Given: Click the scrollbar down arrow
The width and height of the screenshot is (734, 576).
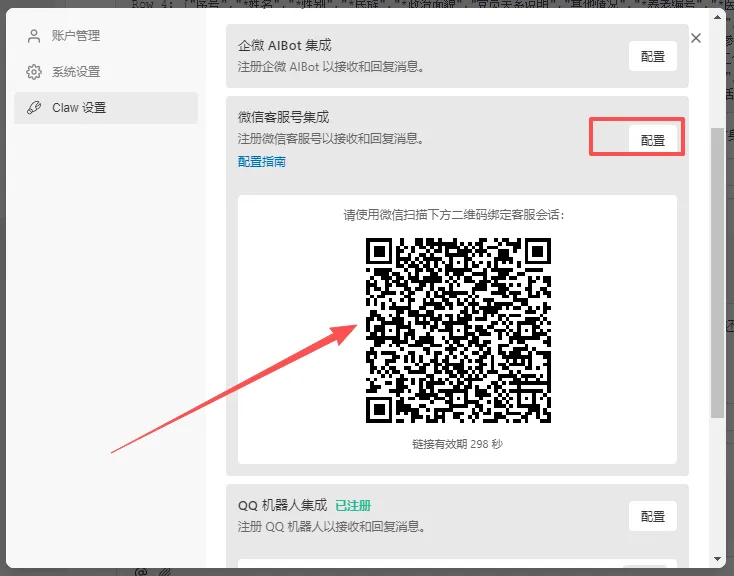Looking at the screenshot, I should point(717,559).
